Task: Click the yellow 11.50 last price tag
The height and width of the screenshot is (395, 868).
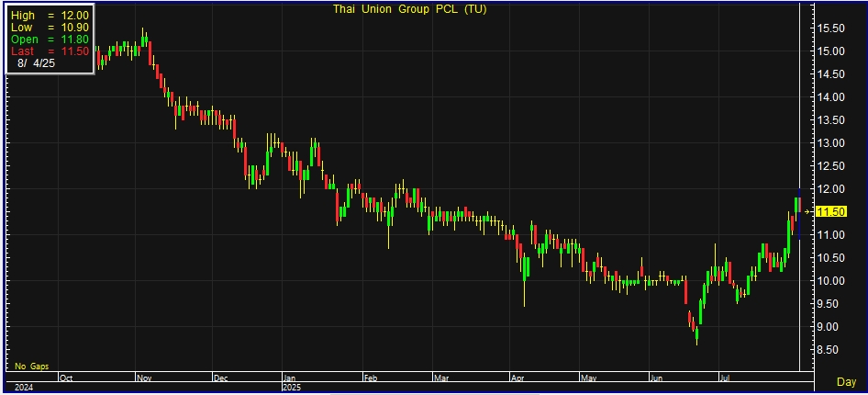Action: (x=829, y=211)
